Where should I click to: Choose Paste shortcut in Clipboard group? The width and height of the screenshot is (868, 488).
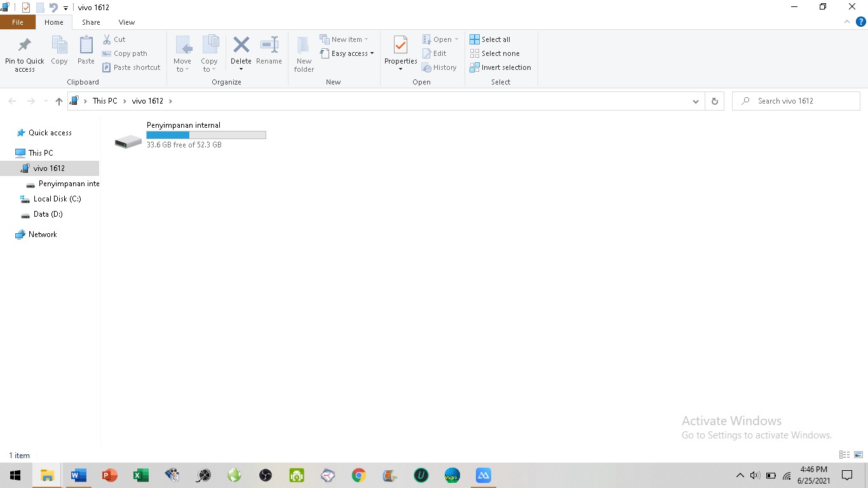pyautogui.click(x=132, y=67)
